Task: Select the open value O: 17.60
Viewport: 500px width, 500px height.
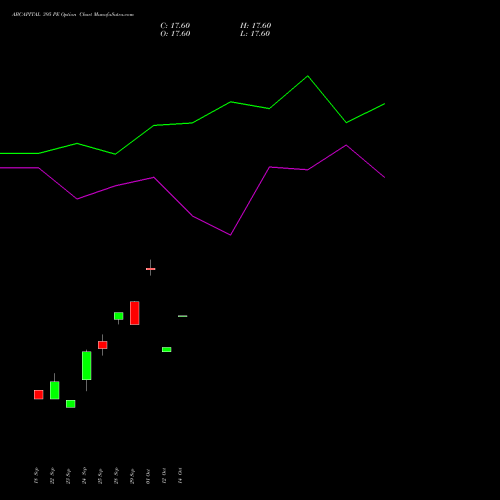Action: point(175,34)
